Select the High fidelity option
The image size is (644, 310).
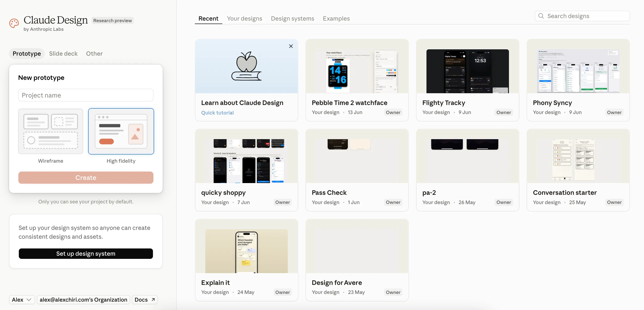tap(121, 131)
